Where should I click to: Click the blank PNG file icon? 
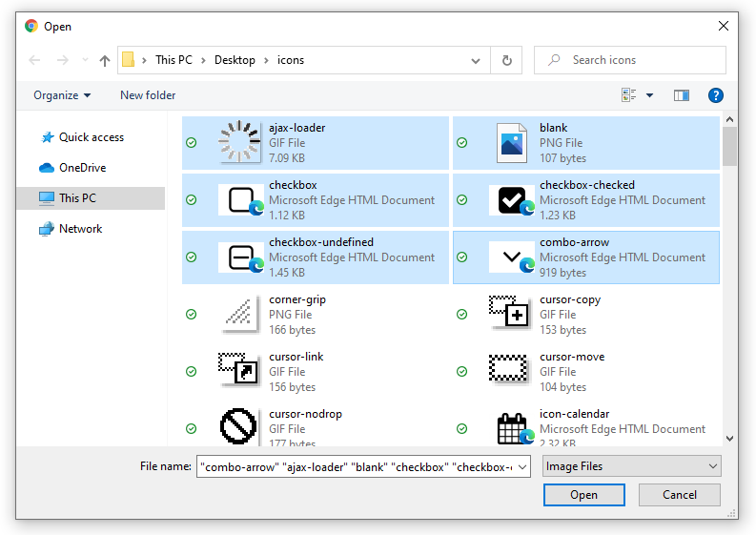(x=512, y=143)
